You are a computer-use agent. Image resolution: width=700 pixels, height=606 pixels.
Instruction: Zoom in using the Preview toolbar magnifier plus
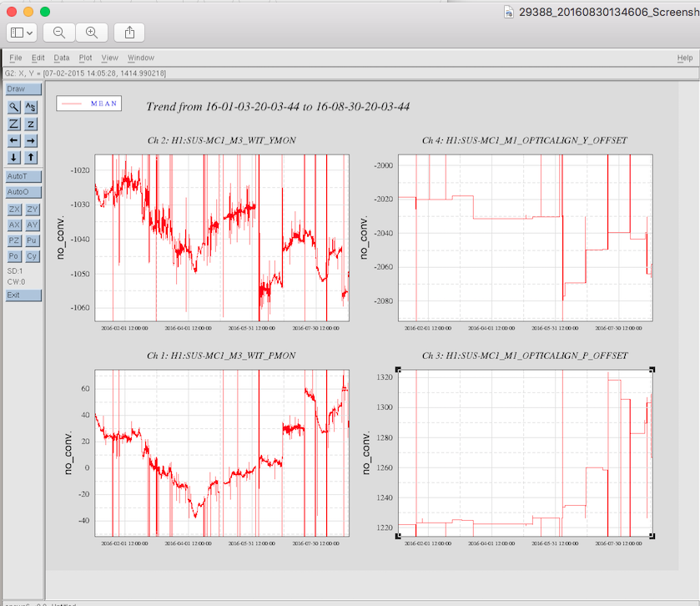click(92, 33)
